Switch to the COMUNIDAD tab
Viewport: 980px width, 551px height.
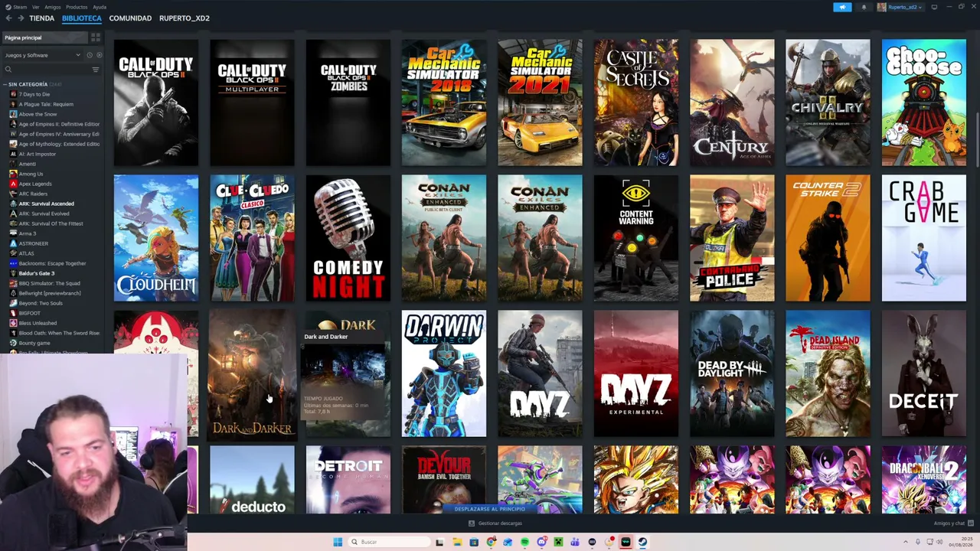click(130, 18)
